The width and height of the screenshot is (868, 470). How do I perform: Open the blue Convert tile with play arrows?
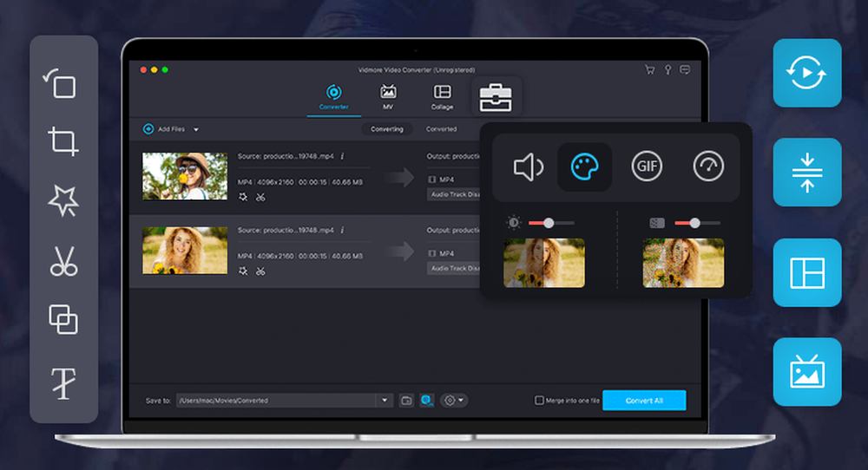pyautogui.click(x=807, y=73)
